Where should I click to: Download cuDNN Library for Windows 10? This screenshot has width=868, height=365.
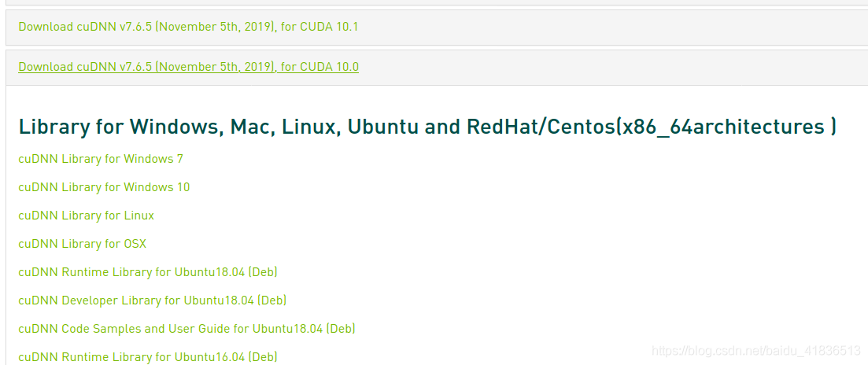[104, 187]
